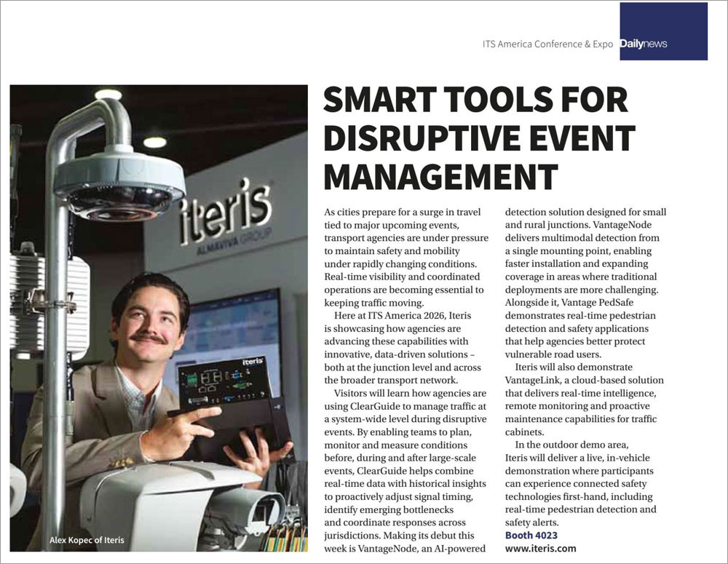Click the line 'In the outdoor demo area,'
The width and height of the screenshot is (728, 564).
coord(572,445)
